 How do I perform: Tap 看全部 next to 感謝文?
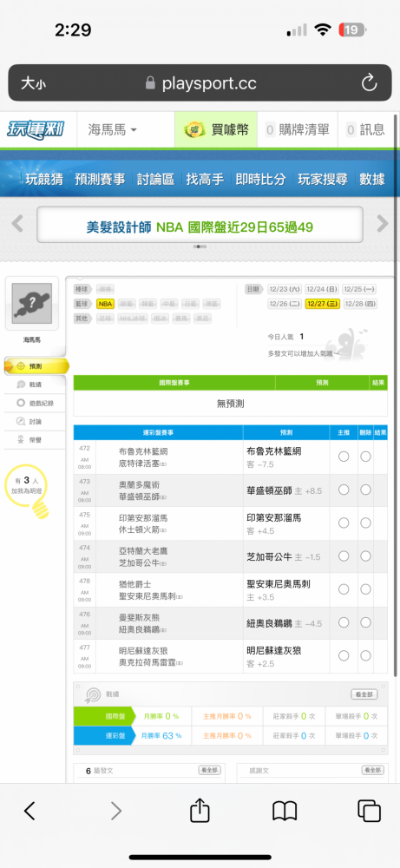[373, 770]
